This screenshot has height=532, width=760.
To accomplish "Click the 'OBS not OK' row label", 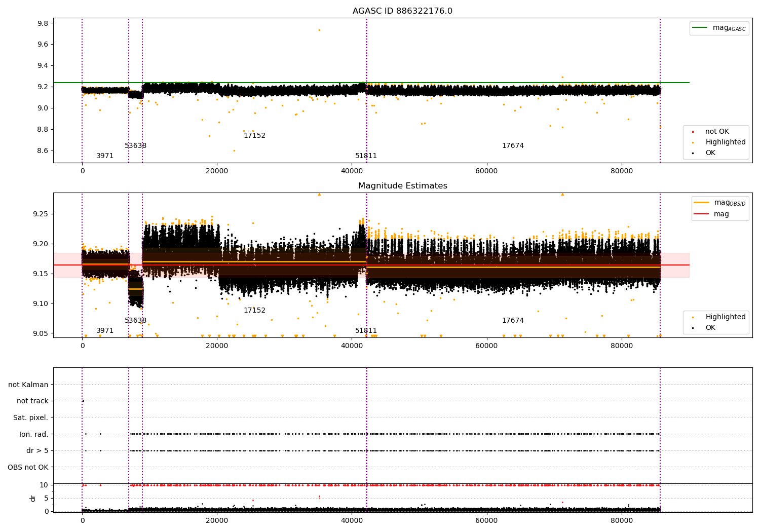I will 28,468.
